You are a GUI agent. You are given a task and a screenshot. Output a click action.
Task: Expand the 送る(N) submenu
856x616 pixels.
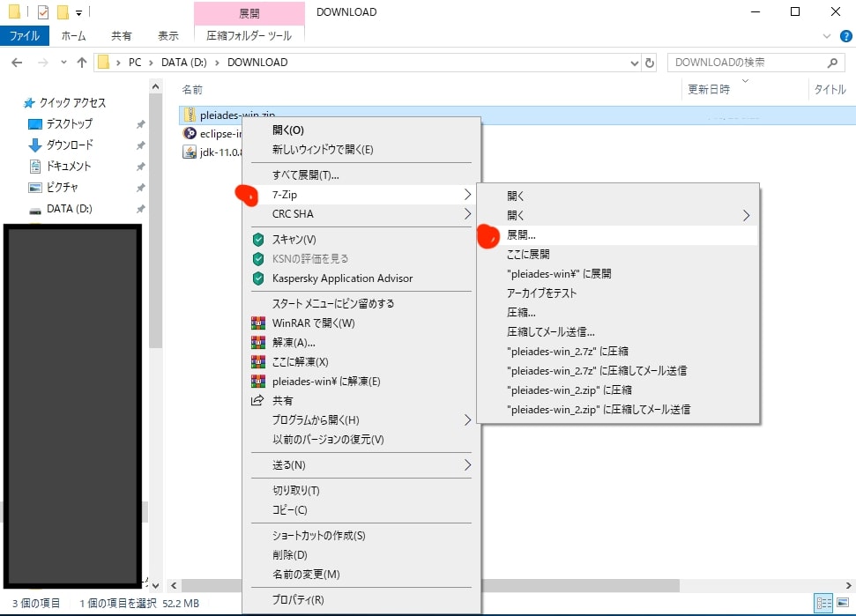coord(370,465)
